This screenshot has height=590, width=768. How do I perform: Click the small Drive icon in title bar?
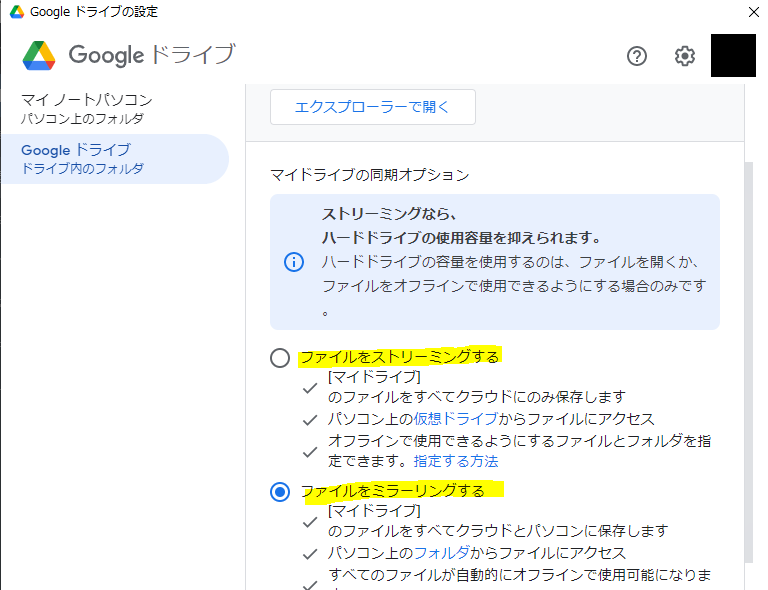pos(17,12)
